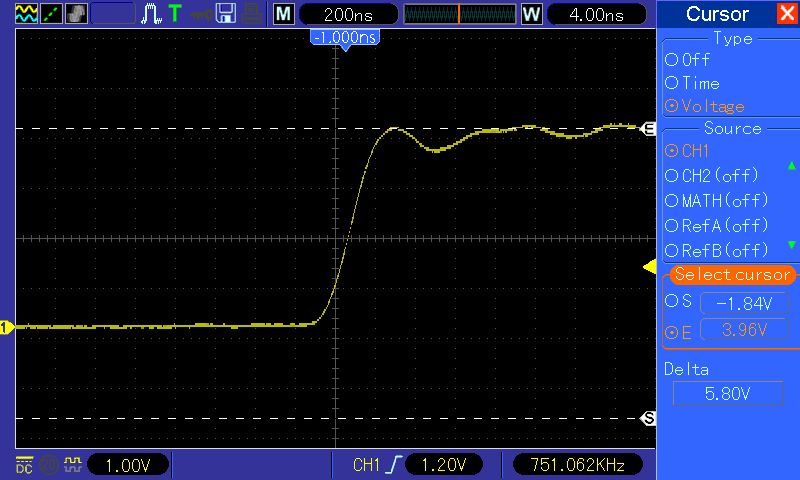Click the M main timebase button

click(284, 14)
